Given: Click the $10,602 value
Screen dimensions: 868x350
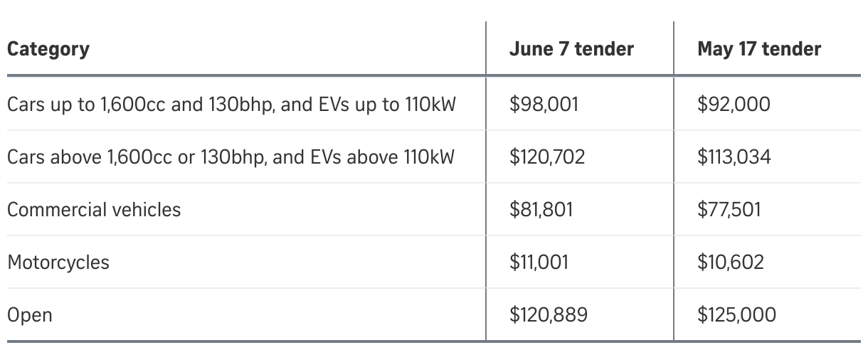Looking at the screenshot, I should (731, 262).
